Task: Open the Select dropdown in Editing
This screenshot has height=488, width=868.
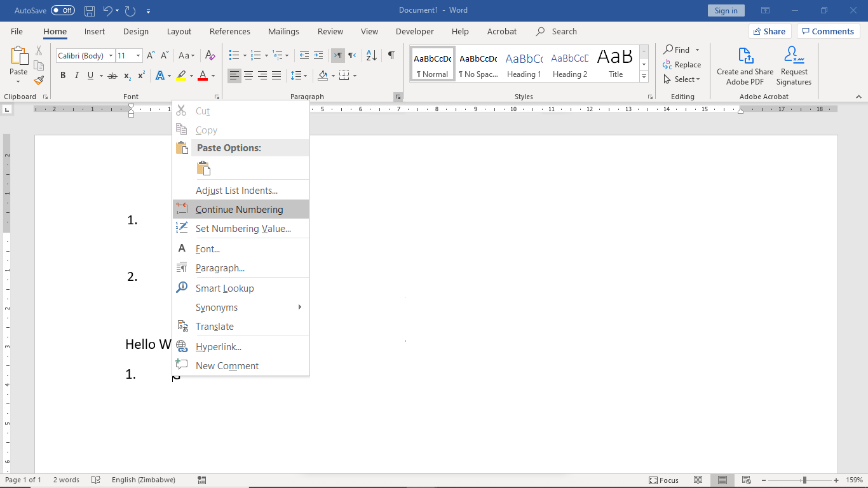Action: tap(682, 79)
